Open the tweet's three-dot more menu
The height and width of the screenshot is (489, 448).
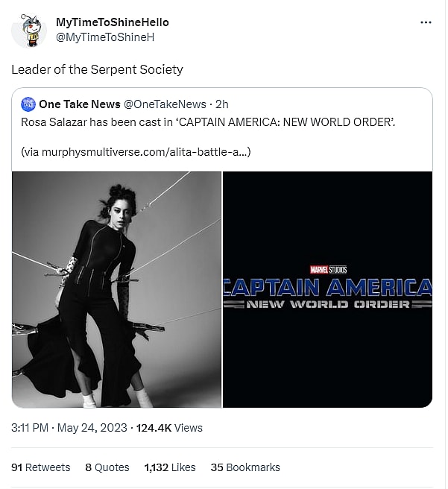click(x=426, y=23)
